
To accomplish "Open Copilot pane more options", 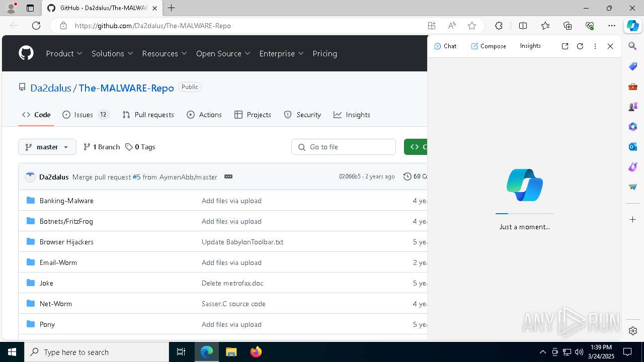I will coord(595,46).
